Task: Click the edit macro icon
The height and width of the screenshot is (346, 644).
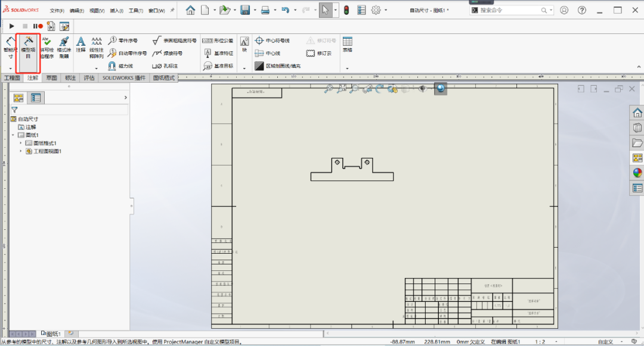Action: (64, 27)
